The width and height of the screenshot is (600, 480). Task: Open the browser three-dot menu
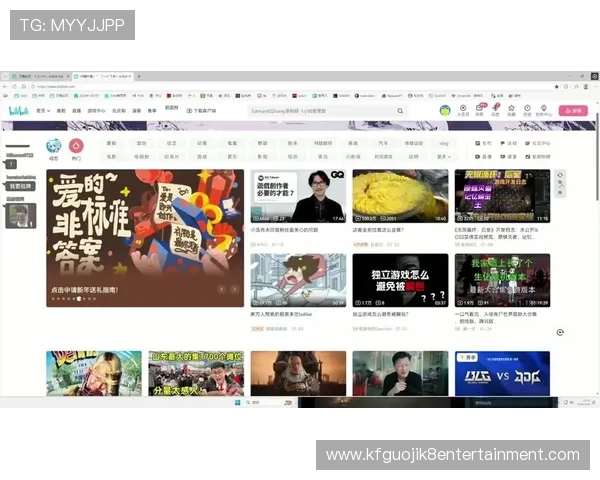[595, 87]
